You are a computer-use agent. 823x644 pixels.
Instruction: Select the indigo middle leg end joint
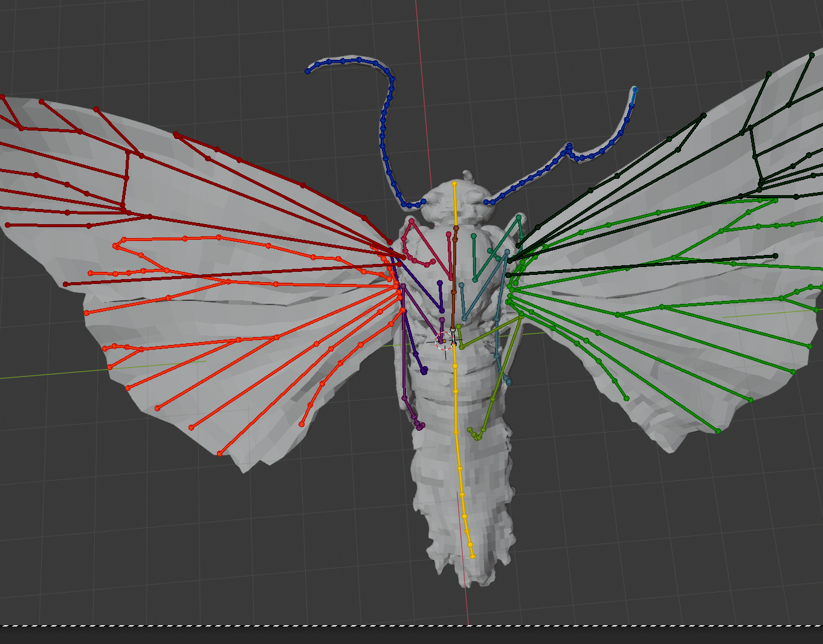point(424,370)
